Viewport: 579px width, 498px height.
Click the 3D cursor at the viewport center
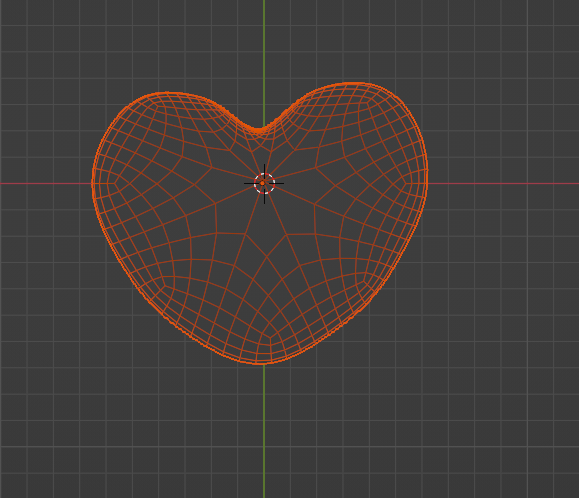coord(264,183)
